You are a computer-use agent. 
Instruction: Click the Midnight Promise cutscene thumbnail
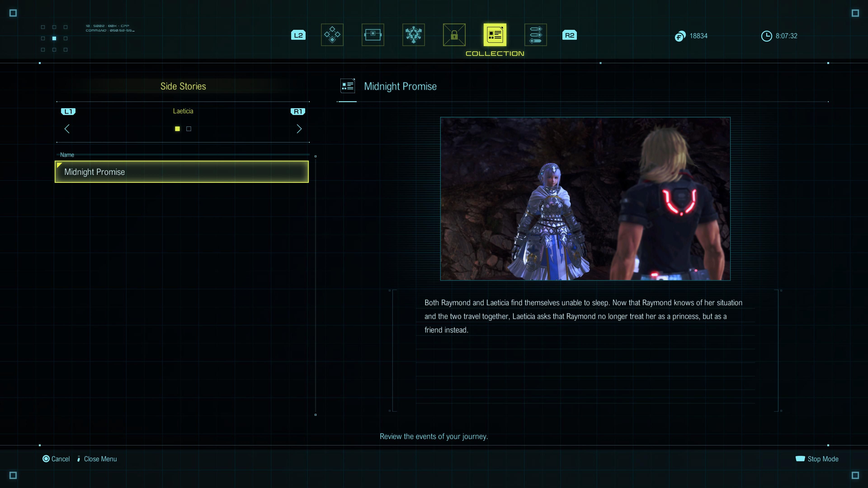click(x=585, y=199)
